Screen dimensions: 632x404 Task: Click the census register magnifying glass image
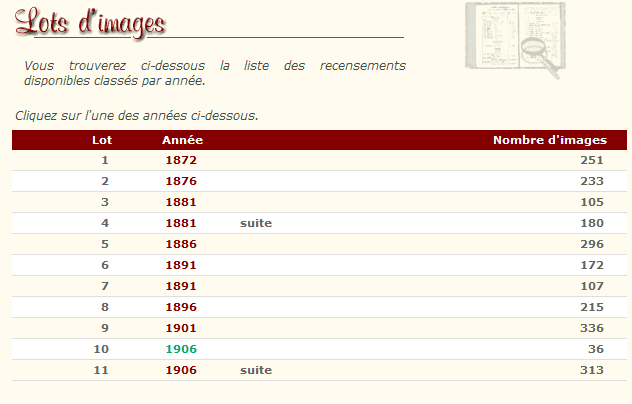(514, 40)
